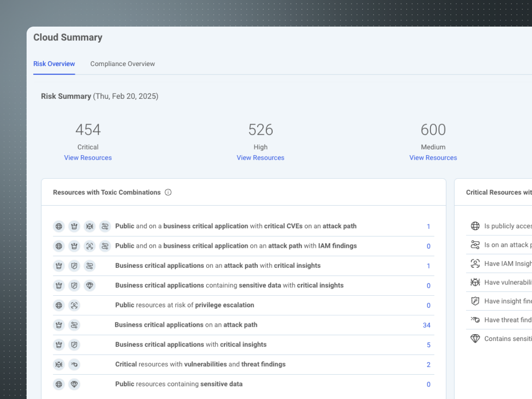Click count 2 for vulnerabilities and threat findings
The width and height of the screenshot is (532, 399).
click(x=428, y=365)
